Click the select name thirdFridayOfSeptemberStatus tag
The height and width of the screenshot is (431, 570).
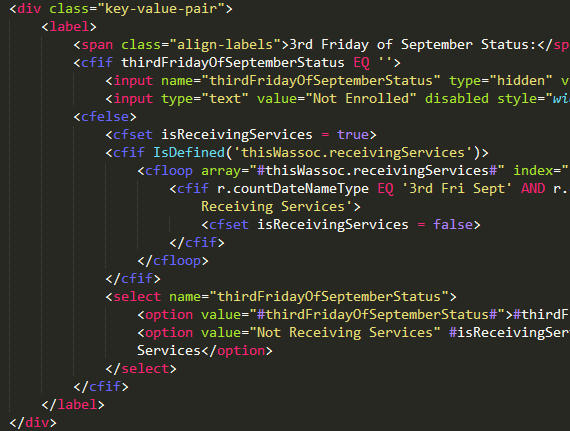coord(281,297)
